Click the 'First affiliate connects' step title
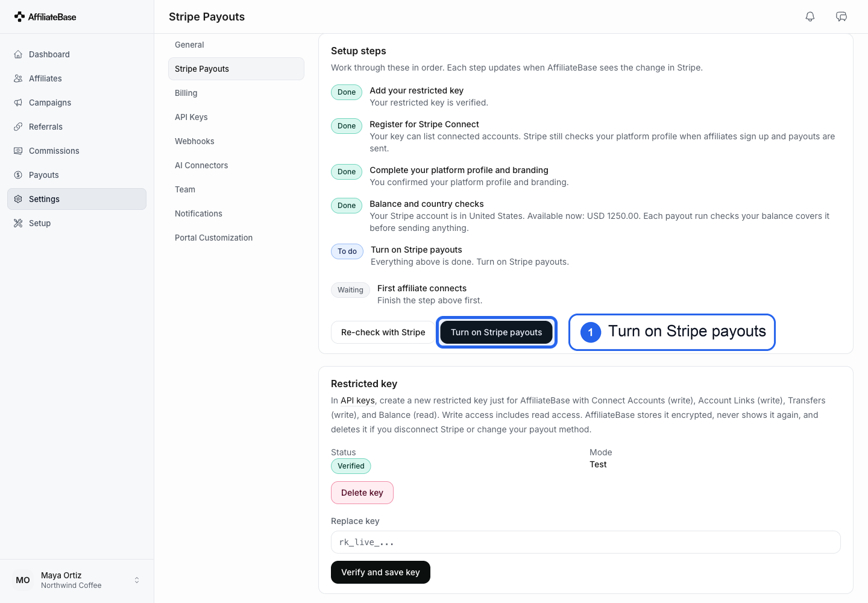The height and width of the screenshot is (603, 868). (422, 288)
